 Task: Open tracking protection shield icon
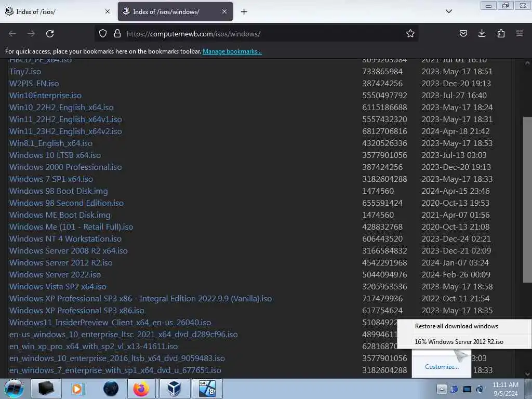coord(103,34)
